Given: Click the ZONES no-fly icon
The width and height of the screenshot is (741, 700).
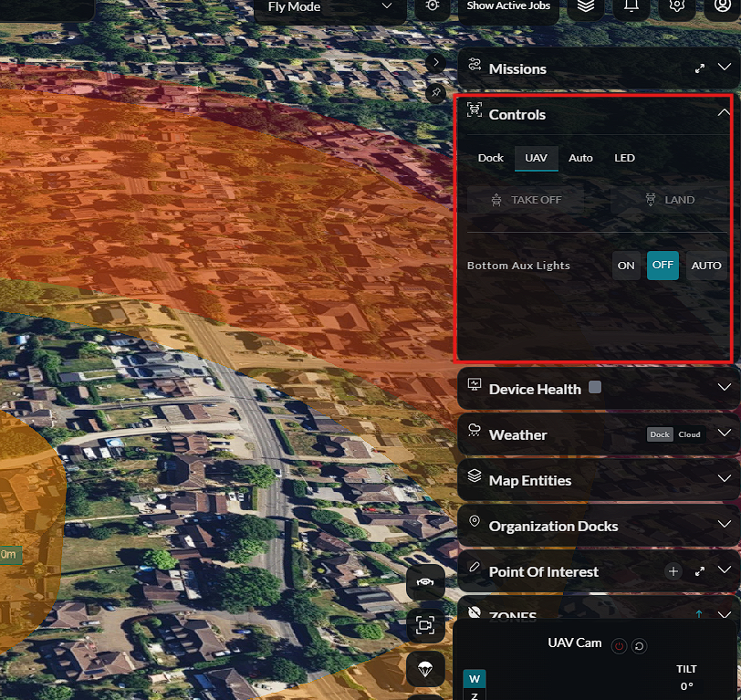Looking at the screenshot, I should point(475,612).
